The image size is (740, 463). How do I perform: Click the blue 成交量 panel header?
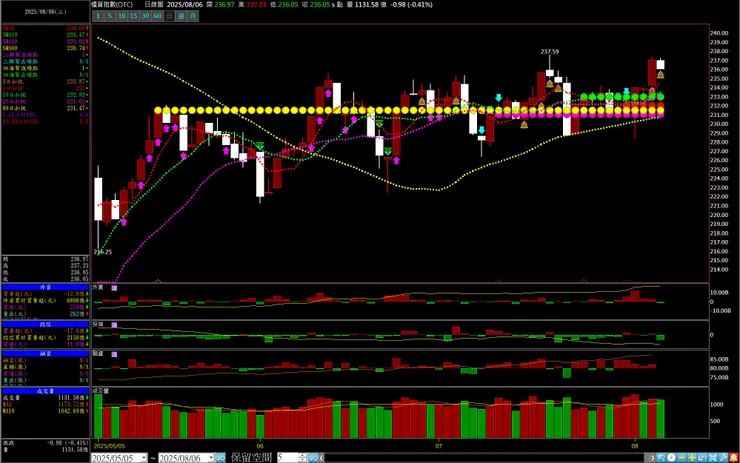pyautogui.click(x=45, y=391)
